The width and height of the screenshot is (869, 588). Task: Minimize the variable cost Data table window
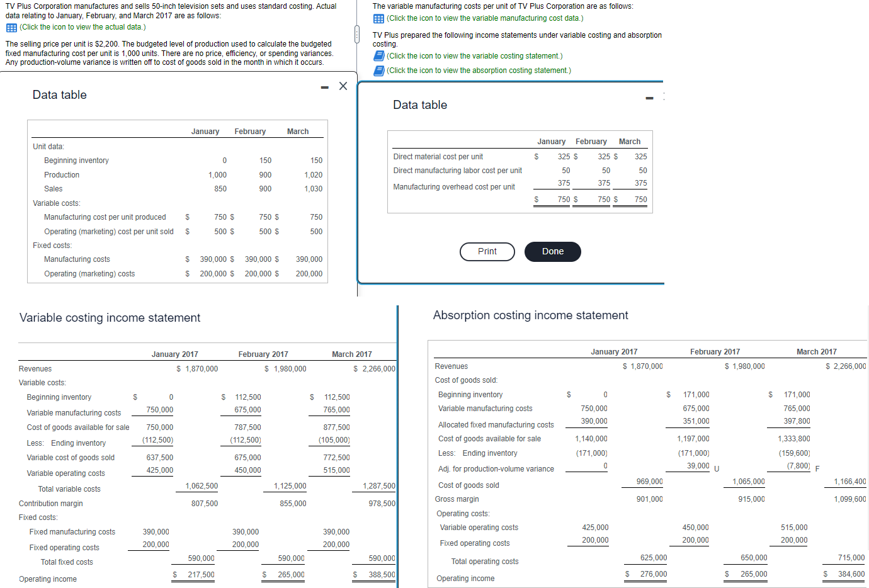[649, 96]
